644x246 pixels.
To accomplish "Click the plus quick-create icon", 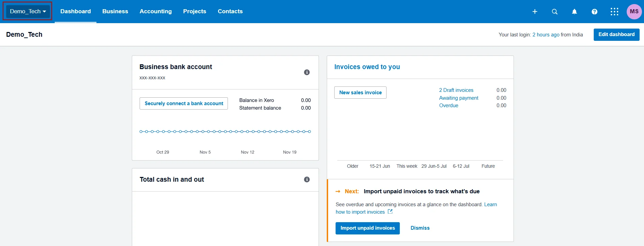I will (x=535, y=12).
